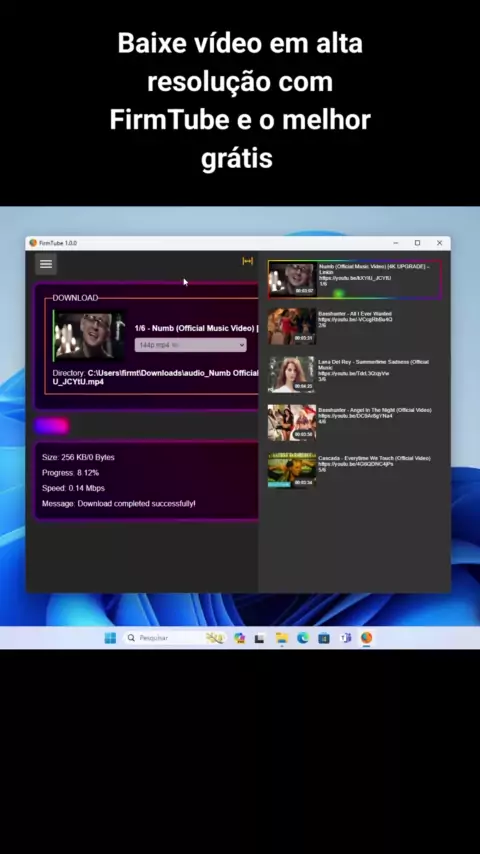This screenshot has height=854, width=480.
Task: Select the Numb video thumbnail in the playlist
Action: click(292, 279)
